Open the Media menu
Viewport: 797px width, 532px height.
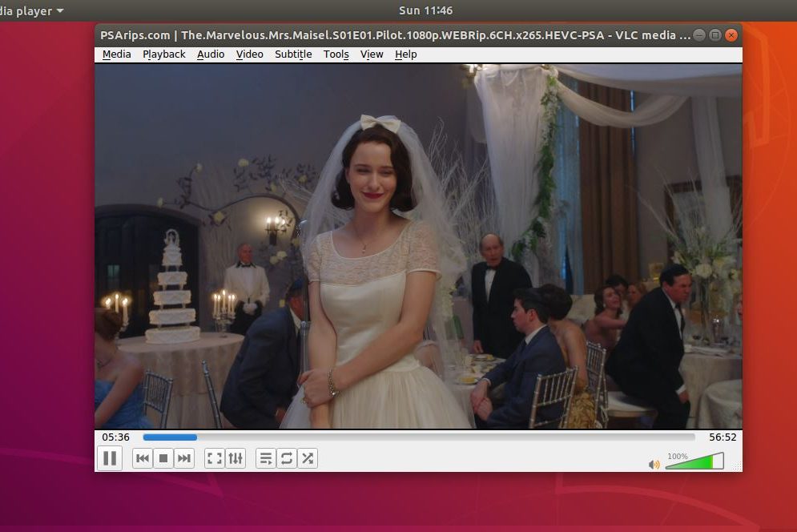tap(117, 54)
